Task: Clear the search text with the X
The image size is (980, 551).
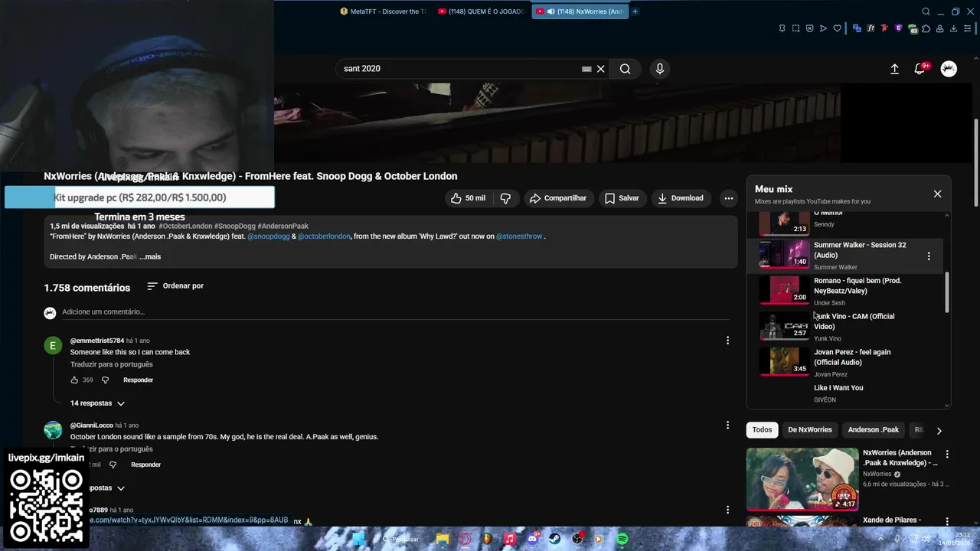Action: 601,69
